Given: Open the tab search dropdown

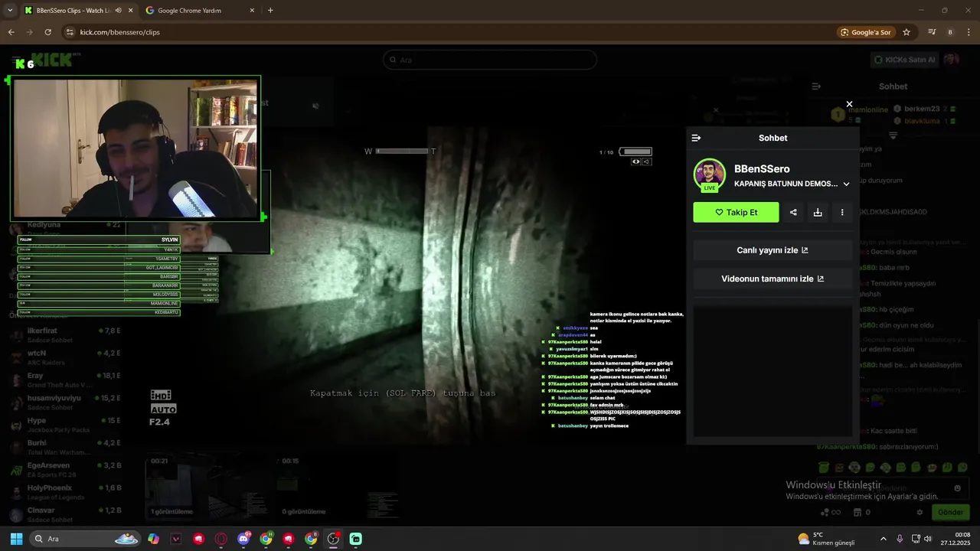Looking at the screenshot, I should tap(9, 10).
